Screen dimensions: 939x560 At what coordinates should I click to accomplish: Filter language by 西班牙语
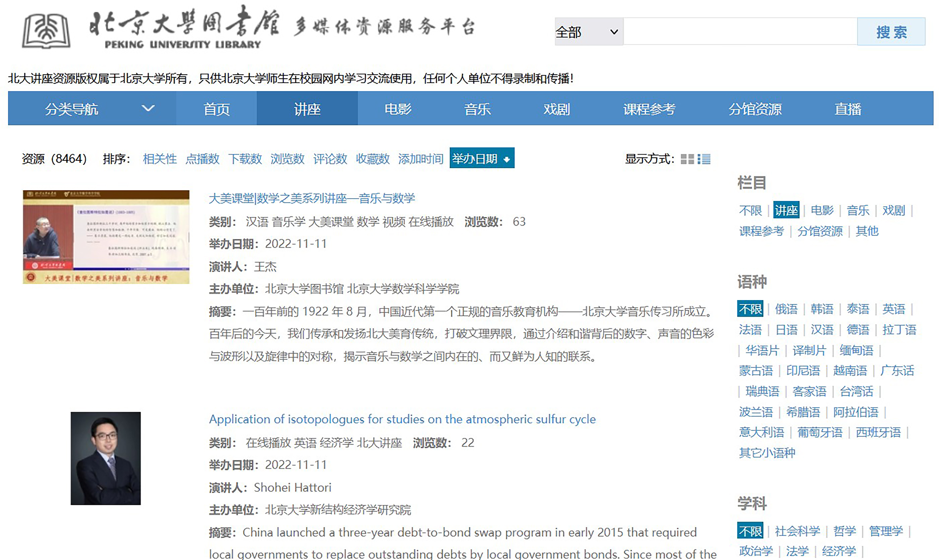click(x=878, y=432)
